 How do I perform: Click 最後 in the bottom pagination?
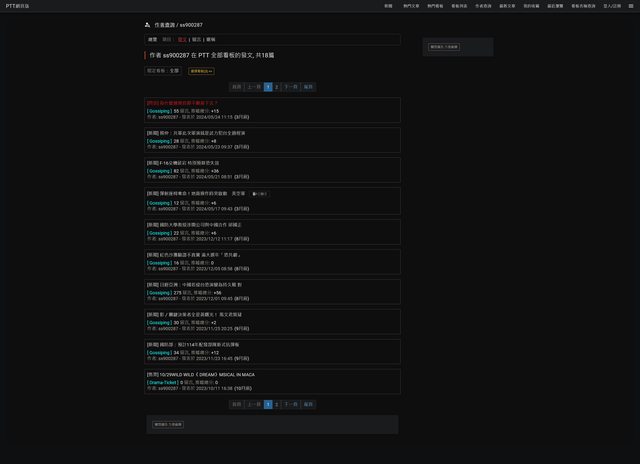point(309,404)
